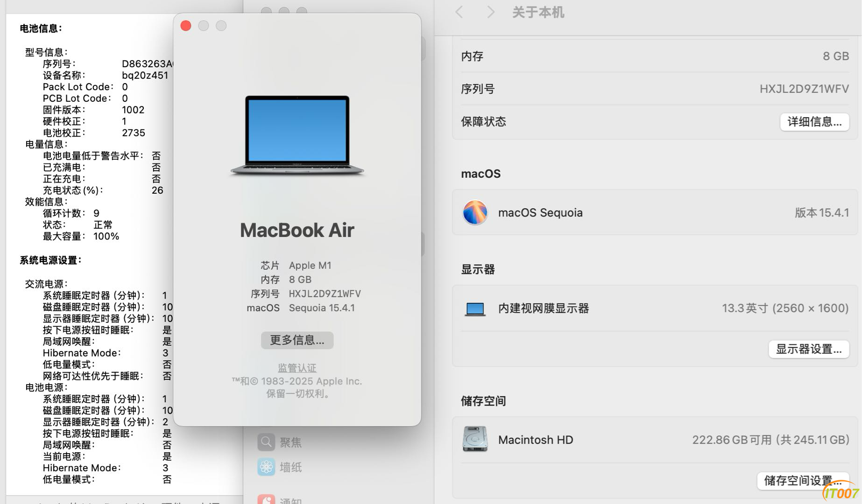Open the 通知 notifications sidebar icon

click(266, 500)
